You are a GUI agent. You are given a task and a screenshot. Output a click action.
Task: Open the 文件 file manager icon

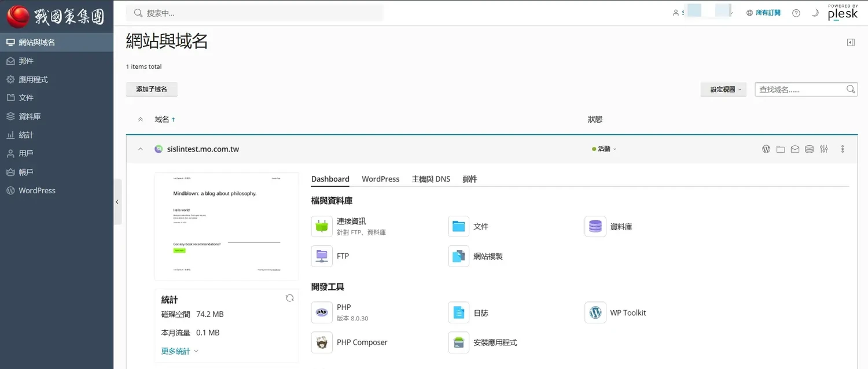[x=459, y=226]
